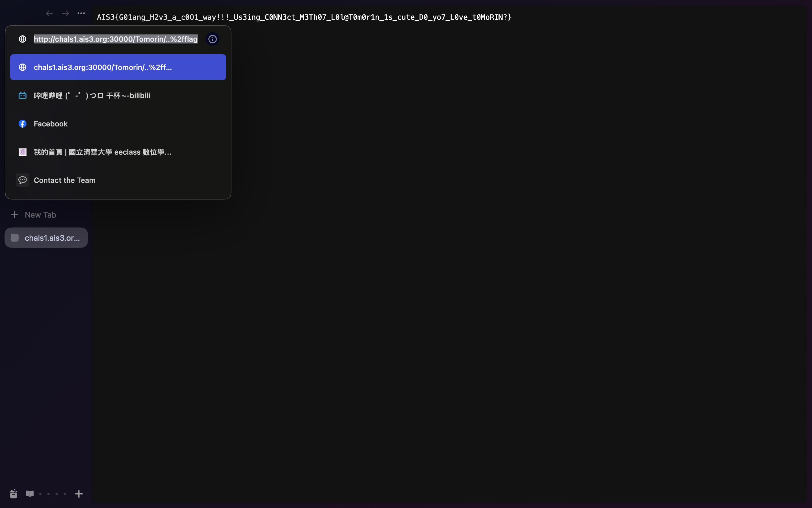Open the site info circle icon
The image size is (812, 508).
click(x=212, y=39)
